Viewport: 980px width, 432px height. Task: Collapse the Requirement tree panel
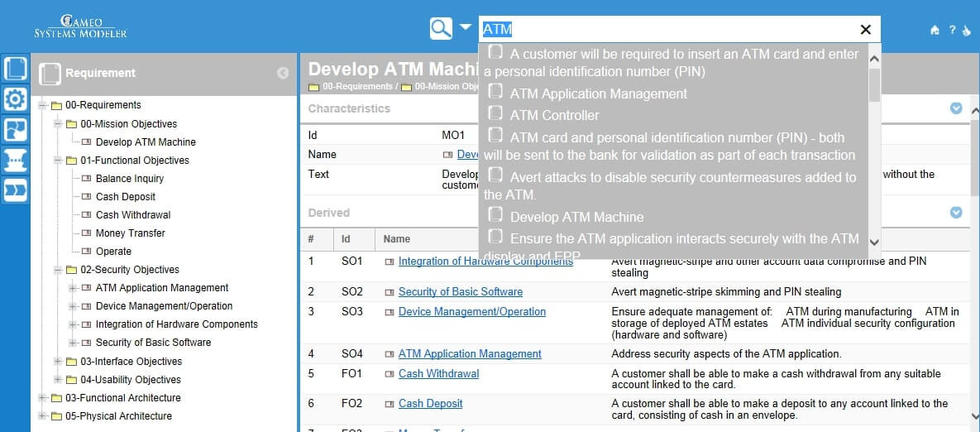coord(283,73)
